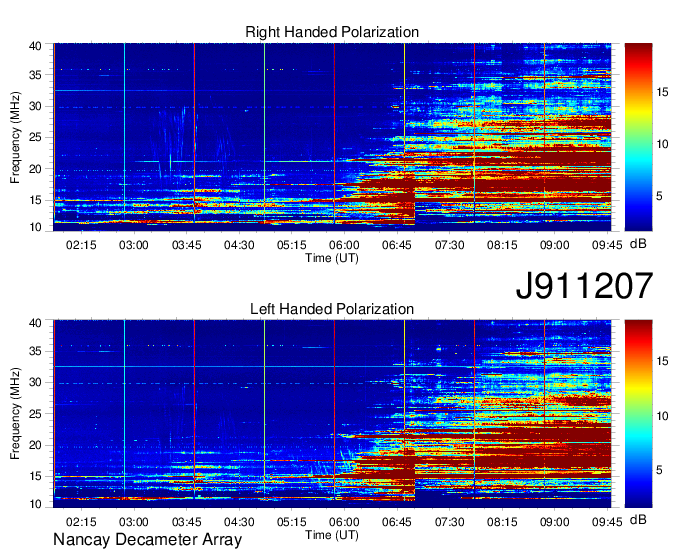The width and height of the screenshot is (680, 552).
Task: Click the '15' label on the upper color bar
Action: 662,92
